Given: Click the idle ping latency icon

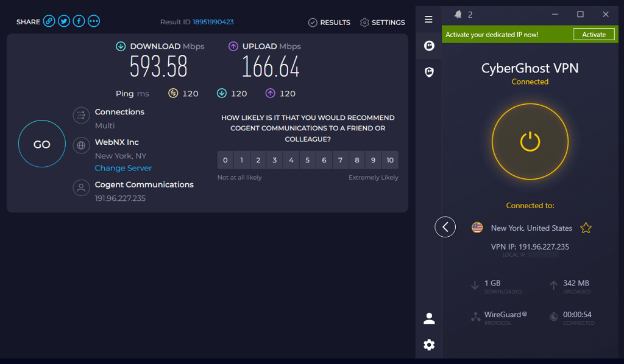Looking at the screenshot, I should coord(173,93).
